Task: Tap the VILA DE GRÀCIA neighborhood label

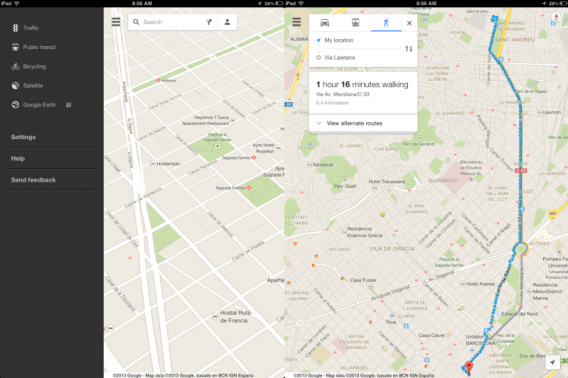Action: coord(392,249)
